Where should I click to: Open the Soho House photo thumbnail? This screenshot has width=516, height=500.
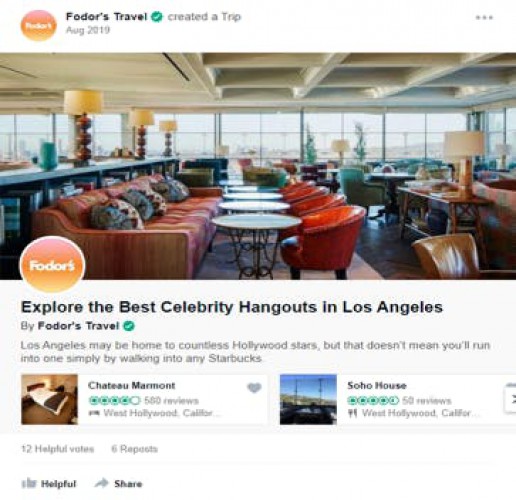[308, 399]
